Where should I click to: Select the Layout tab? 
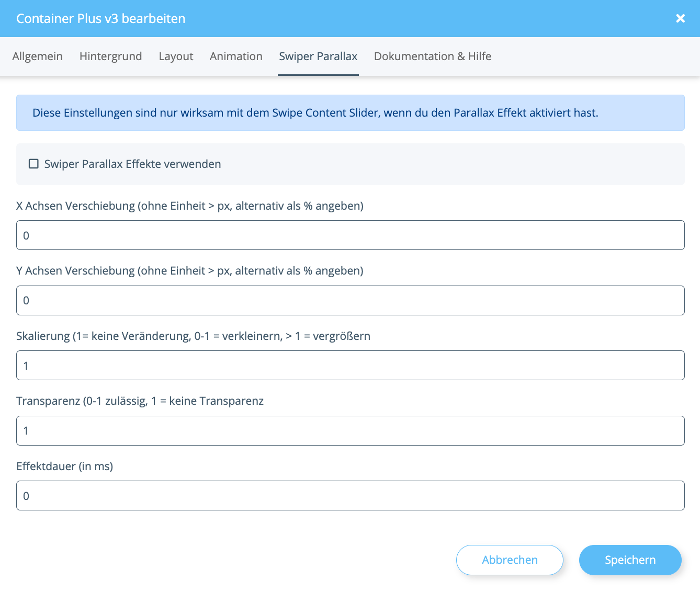[176, 56]
